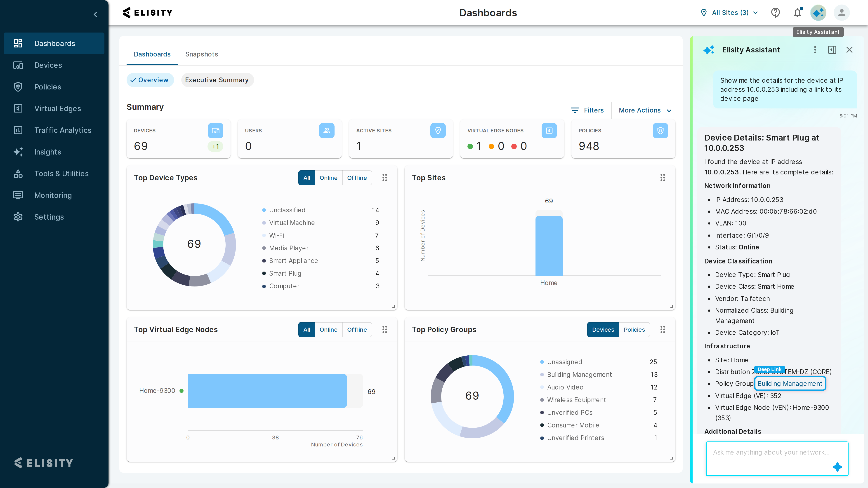Image resolution: width=868 pixels, height=488 pixels.
Task: Switch to the Snapshots tab
Action: pyautogui.click(x=201, y=54)
